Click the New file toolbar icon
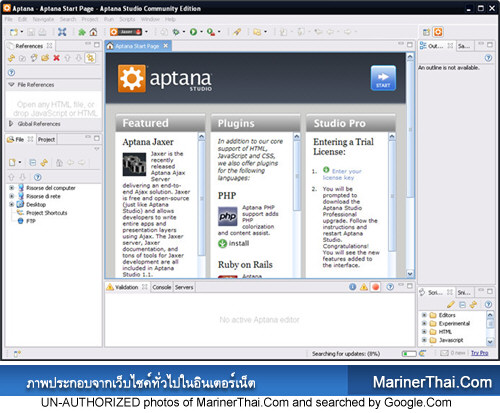 tap(13, 32)
